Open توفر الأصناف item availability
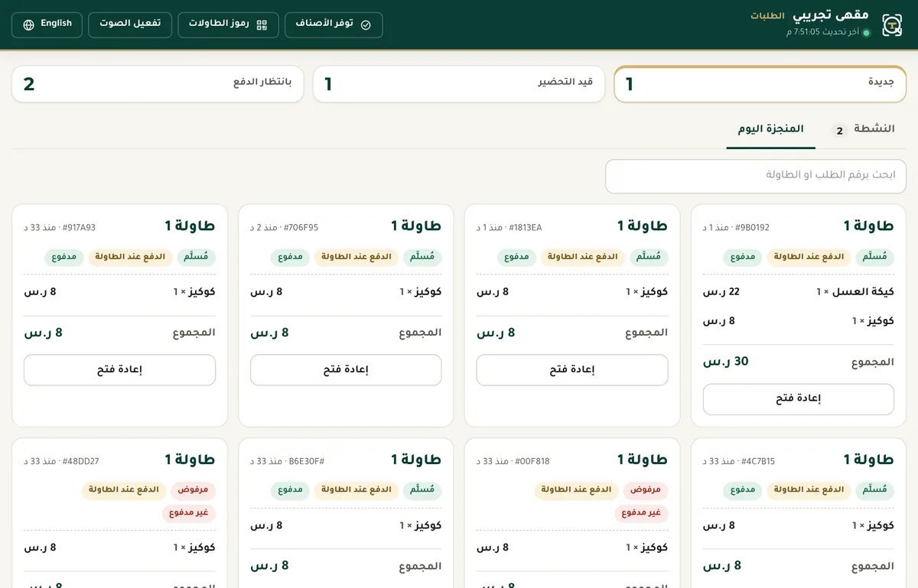Image resolution: width=918 pixels, height=588 pixels. click(334, 24)
